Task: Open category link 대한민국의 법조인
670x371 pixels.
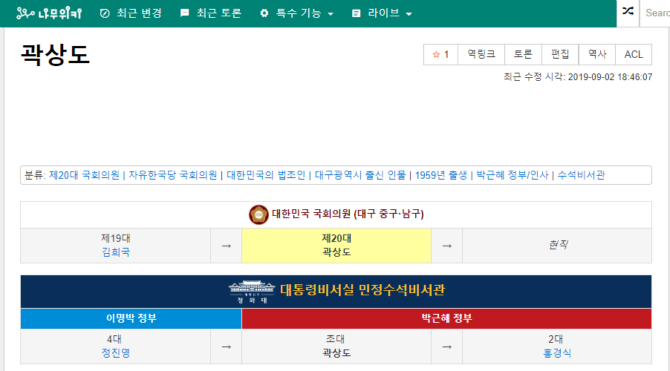Action: (x=266, y=175)
